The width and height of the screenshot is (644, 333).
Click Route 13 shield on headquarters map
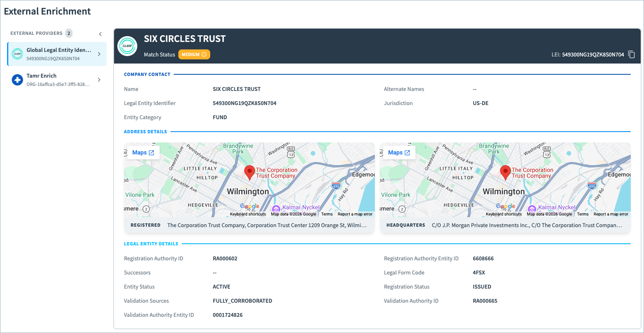(x=547, y=152)
